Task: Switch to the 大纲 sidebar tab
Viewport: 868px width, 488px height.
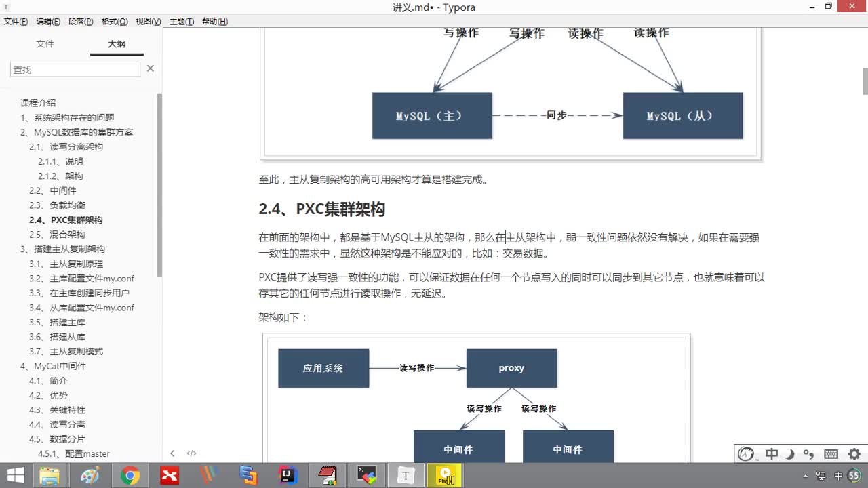Action: click(117, 44)
